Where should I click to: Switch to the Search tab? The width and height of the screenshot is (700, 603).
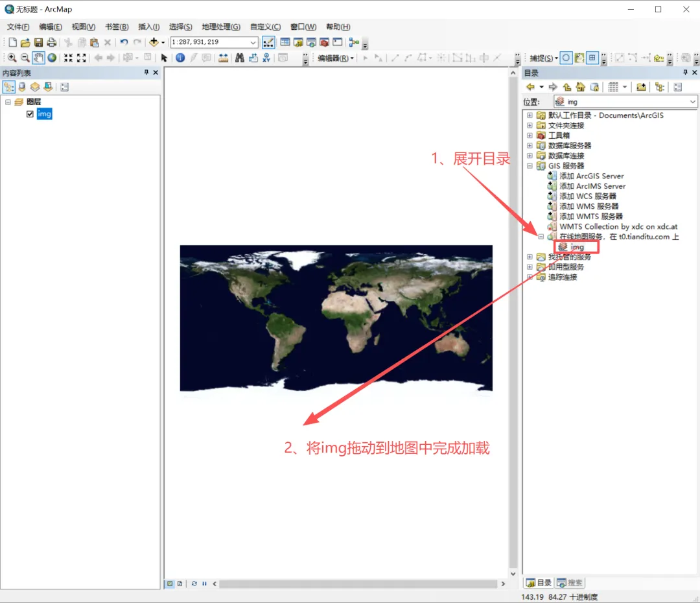coord(570,582)
